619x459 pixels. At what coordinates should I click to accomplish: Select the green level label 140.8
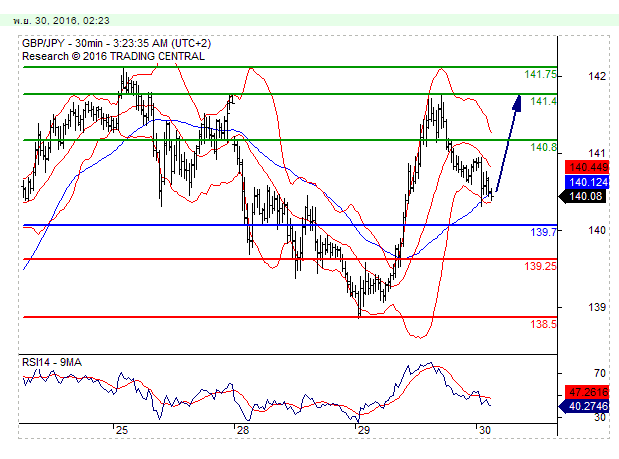point(544,148)
